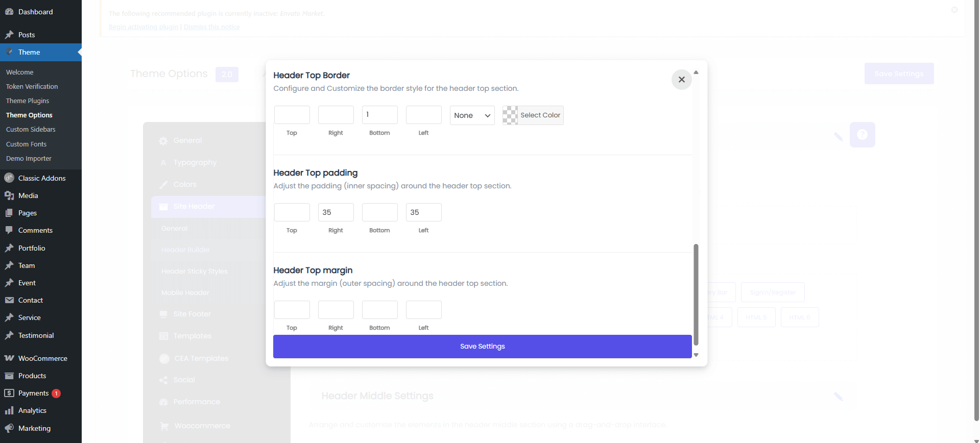
Task: Click the Posts pin icon
Action: (x=9, y=35)
